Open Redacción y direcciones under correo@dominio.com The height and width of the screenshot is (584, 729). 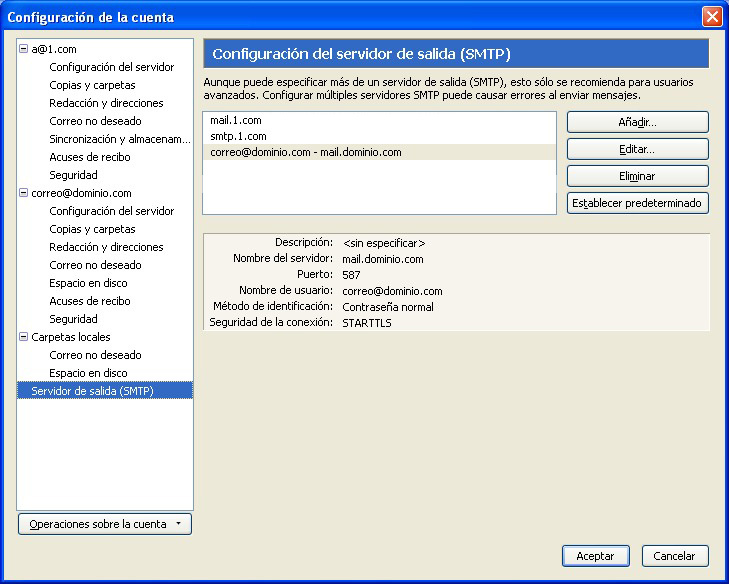point(106,247)
